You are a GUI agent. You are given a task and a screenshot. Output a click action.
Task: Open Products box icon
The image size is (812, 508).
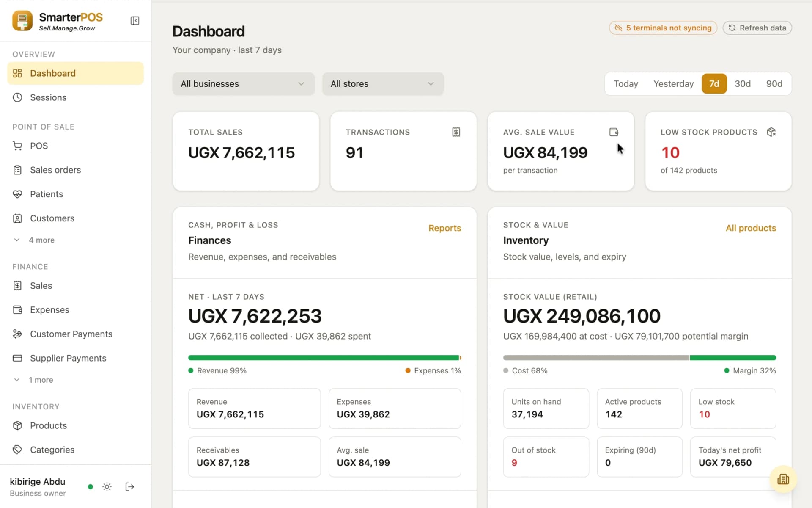(x=17, y=425)
